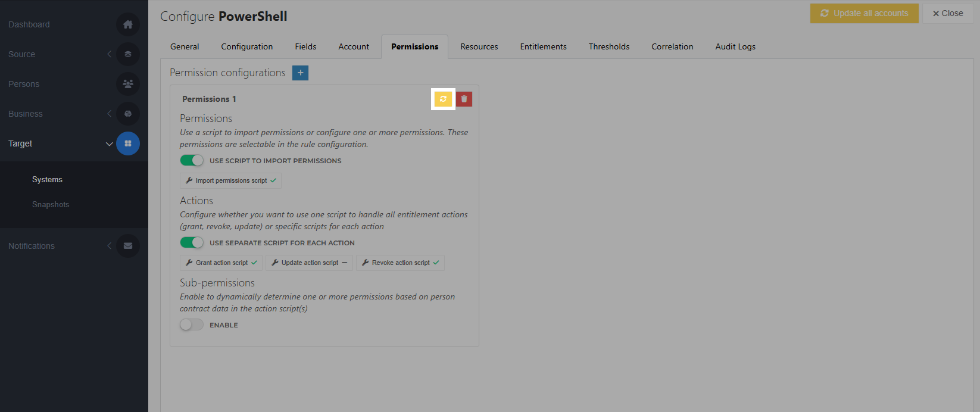This screenshot has width=980, height=412.
Task: Open the Resources tab
Action: click(479, 46)
